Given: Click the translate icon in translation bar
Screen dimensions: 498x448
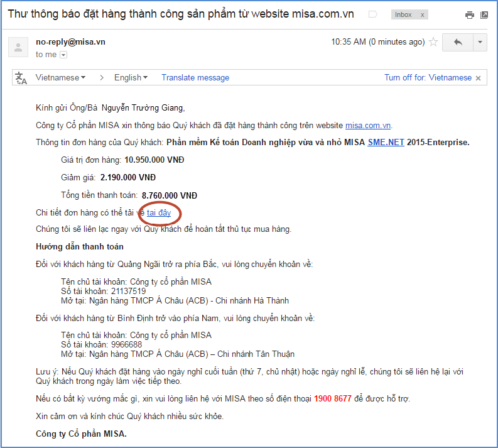Looking at the screenshot, I should pyautogui.click(x=21, y=78).
